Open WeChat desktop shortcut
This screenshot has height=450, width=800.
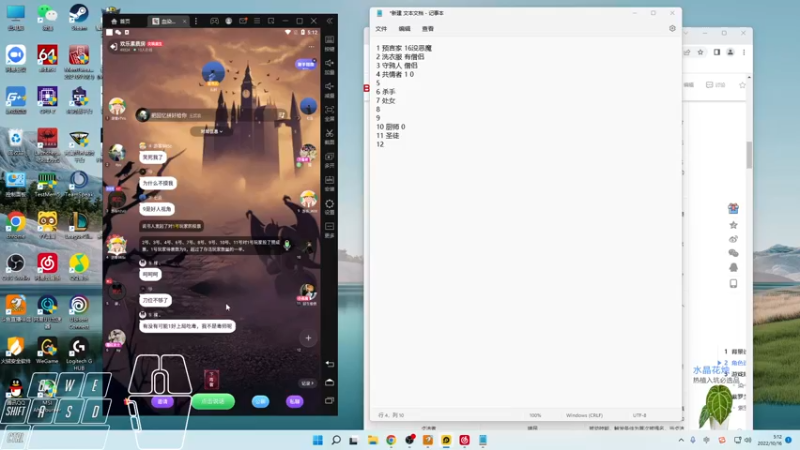47,17
